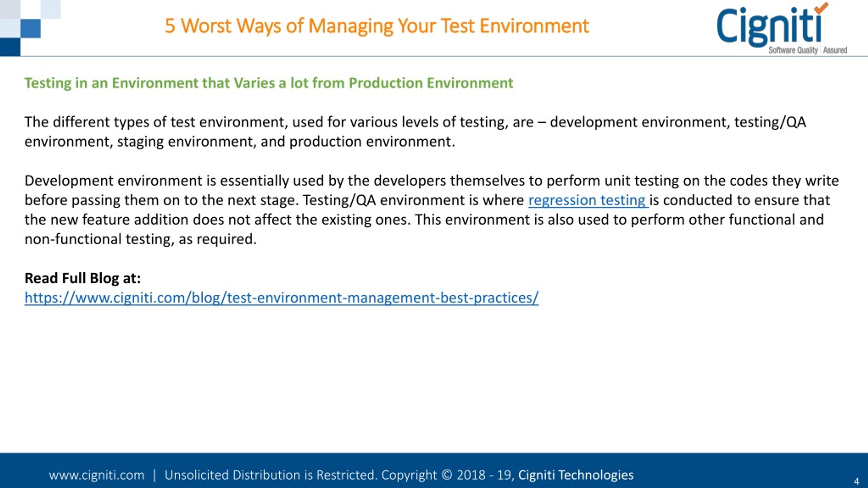Image resolution: width=868 pixels, height=488 pixels.
Task: Click "Cigniti Technologies" text in the footer
Action: pos(576,475)
